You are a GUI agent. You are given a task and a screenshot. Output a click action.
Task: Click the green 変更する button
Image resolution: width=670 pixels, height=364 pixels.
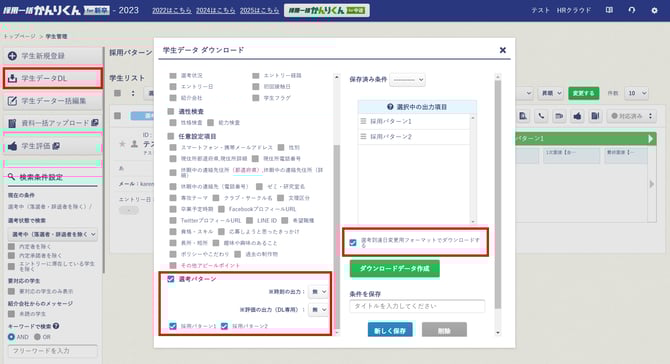tap(584, 93)
